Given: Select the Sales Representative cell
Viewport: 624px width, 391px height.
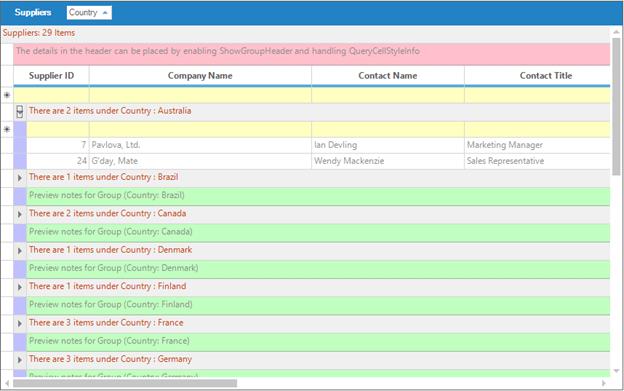Looking at the screenshot, I should tap(537, 161).
